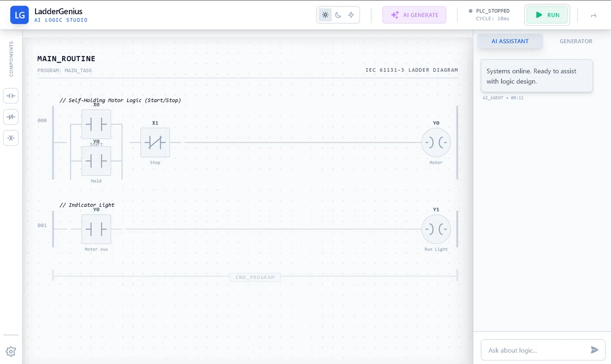Click the 'Self-Holding Motor Logic' rung comment
Screen dimensions: 611x364
tap(120, 100)
